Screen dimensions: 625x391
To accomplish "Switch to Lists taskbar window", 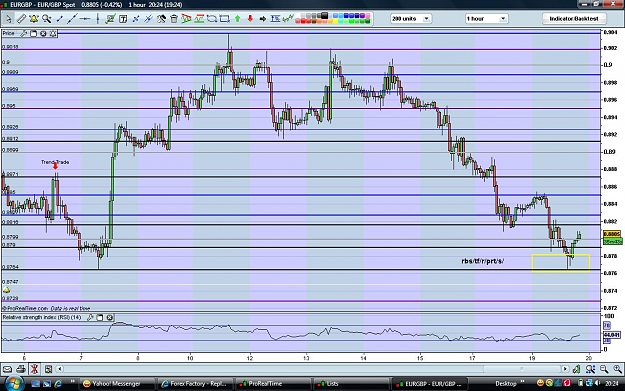I will (x=351, y=383).
